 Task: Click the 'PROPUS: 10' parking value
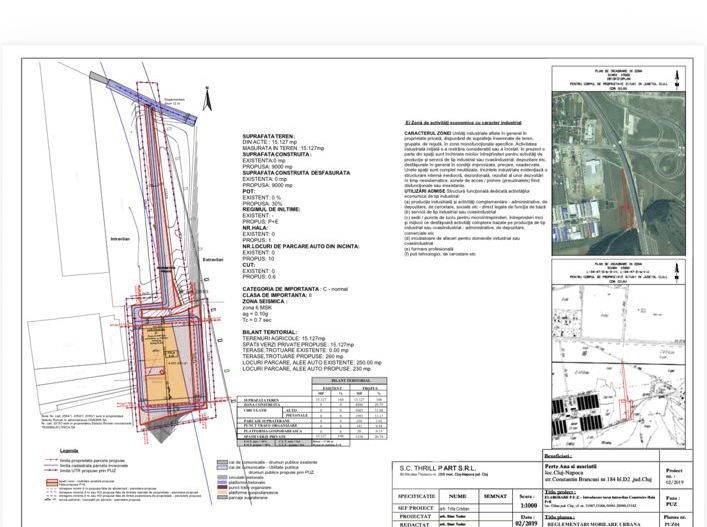258,259
